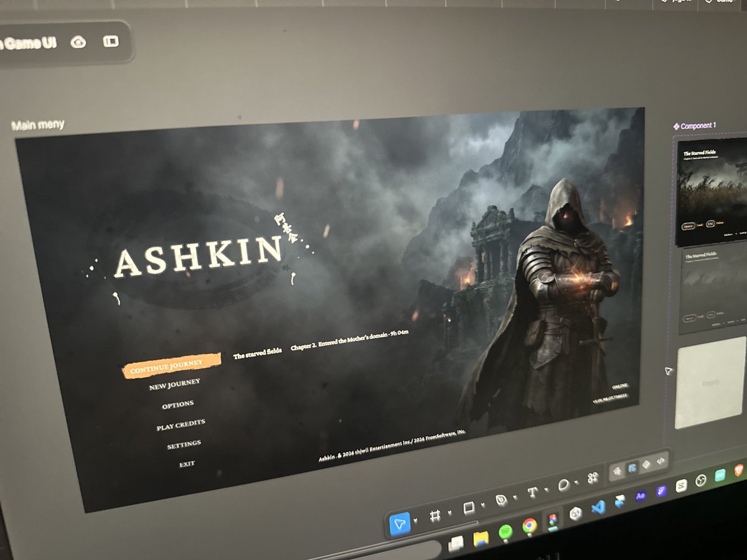Image resolution: width=747 pixels, height=560 pixels.
Task: Open After Effects from the taskbar
Action: click(x=641, y=496)
